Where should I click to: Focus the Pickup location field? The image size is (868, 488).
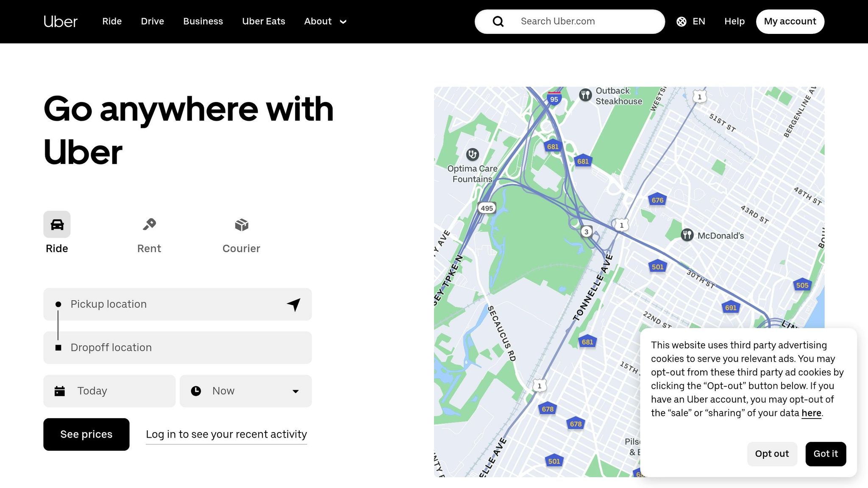pos(178,304)
